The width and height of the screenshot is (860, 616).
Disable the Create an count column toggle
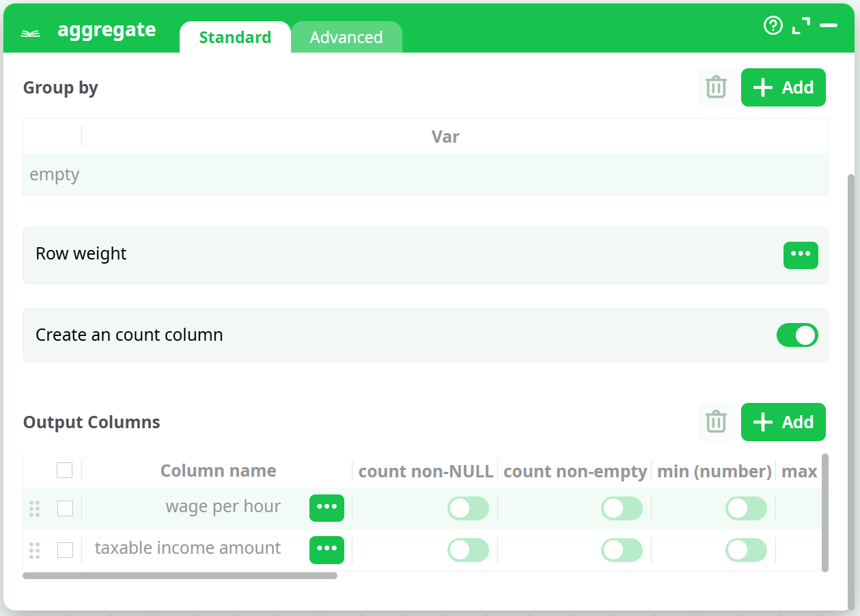point(797,335)
